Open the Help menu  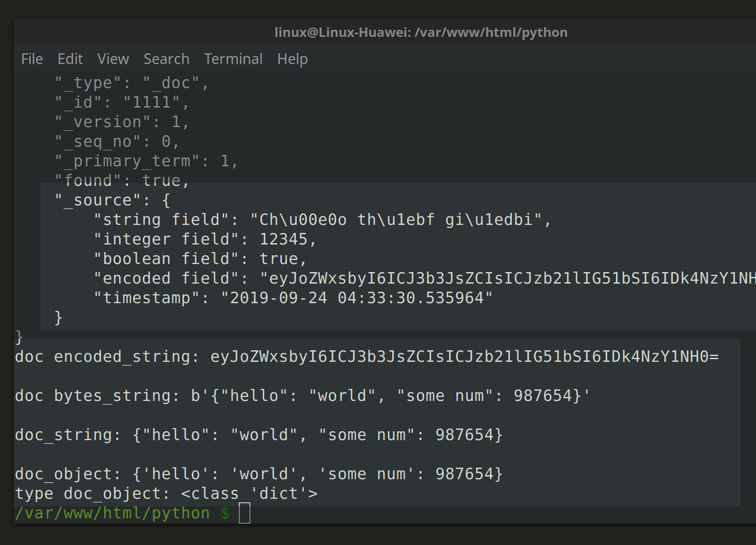tap(292, 59)
